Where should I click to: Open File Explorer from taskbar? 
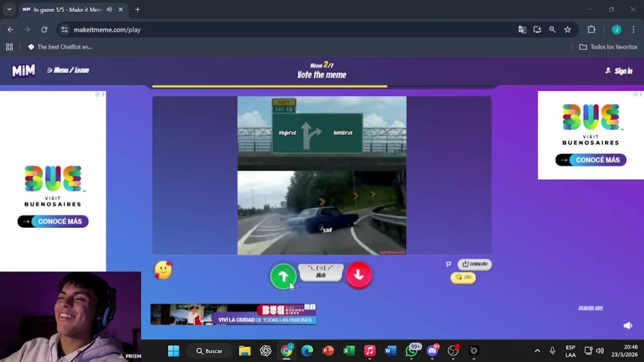pos(245,351)
